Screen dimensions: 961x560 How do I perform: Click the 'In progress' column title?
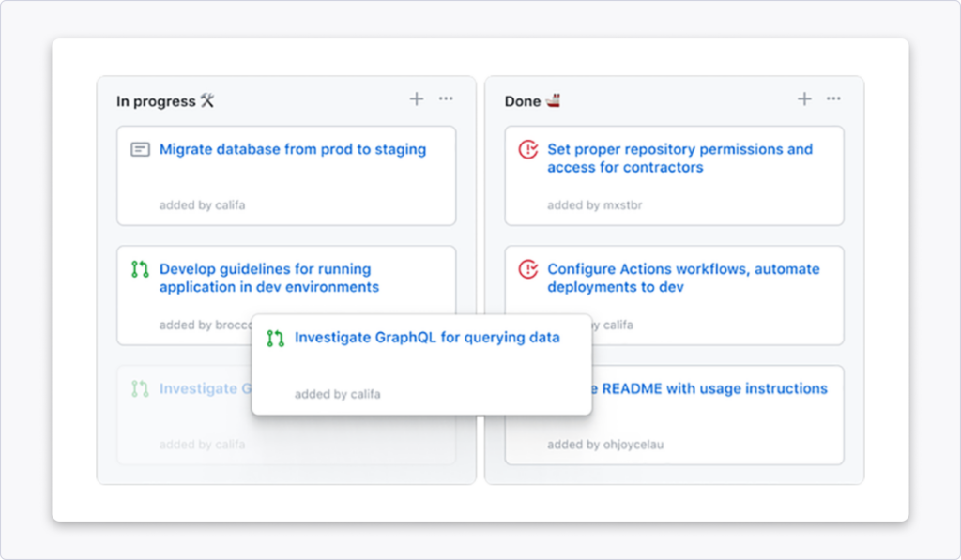(x=155, y=101)
